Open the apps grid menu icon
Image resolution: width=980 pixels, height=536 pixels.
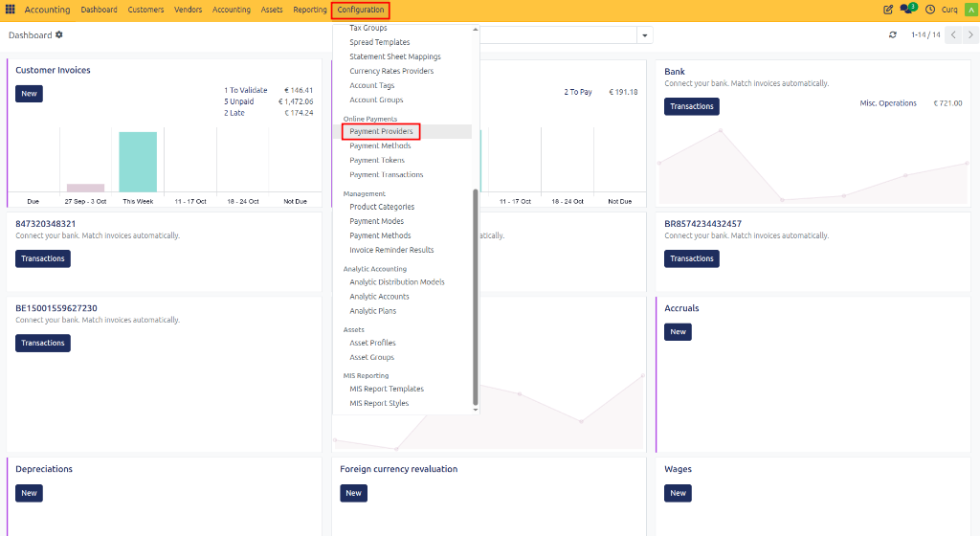coord(10,10)
